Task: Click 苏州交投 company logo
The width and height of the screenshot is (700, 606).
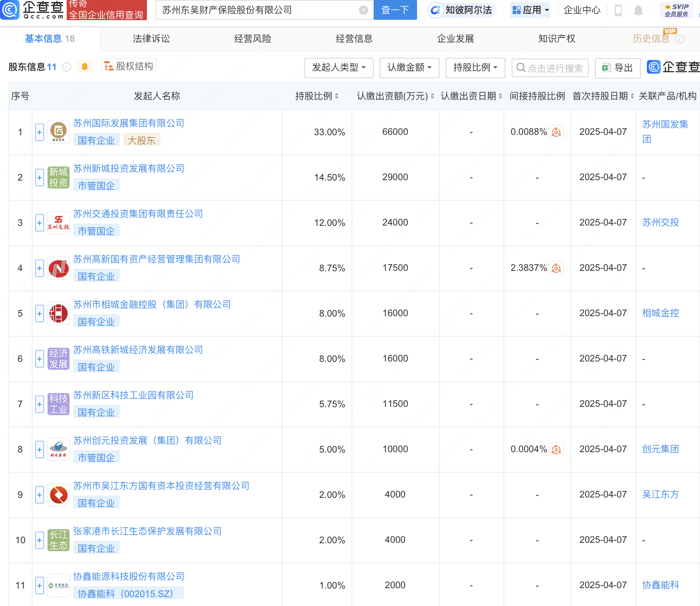Action: 59,223
